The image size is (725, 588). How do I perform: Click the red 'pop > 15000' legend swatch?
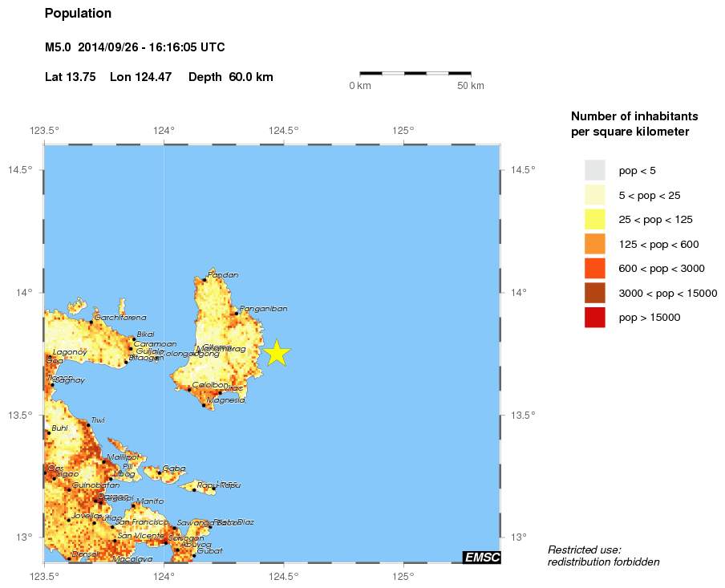point(594,318)
